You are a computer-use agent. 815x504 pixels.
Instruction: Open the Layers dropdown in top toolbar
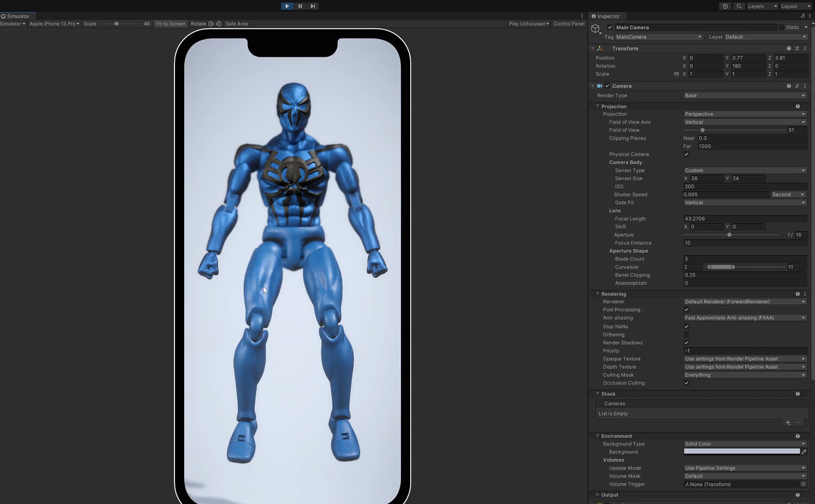point(762,6)
